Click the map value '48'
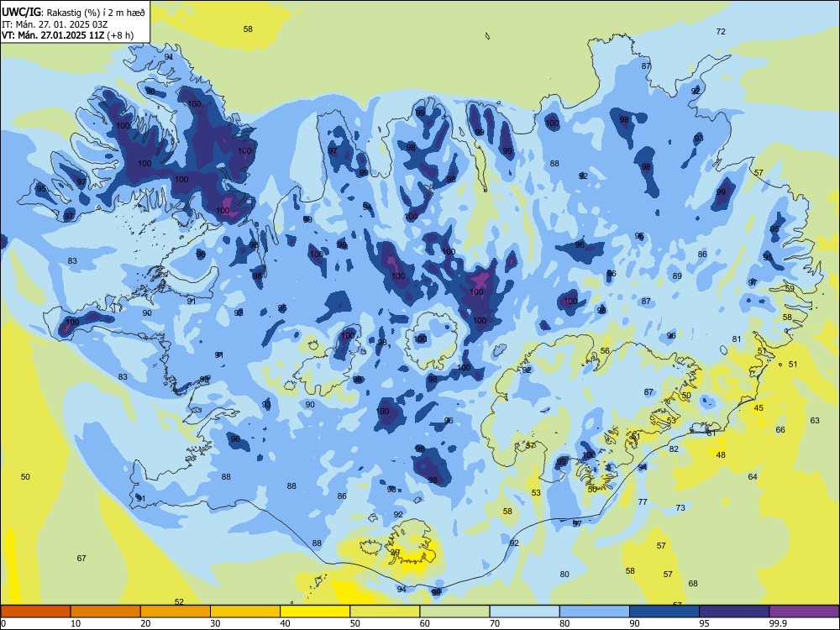 pyautogui.click(x=721, y=454)
